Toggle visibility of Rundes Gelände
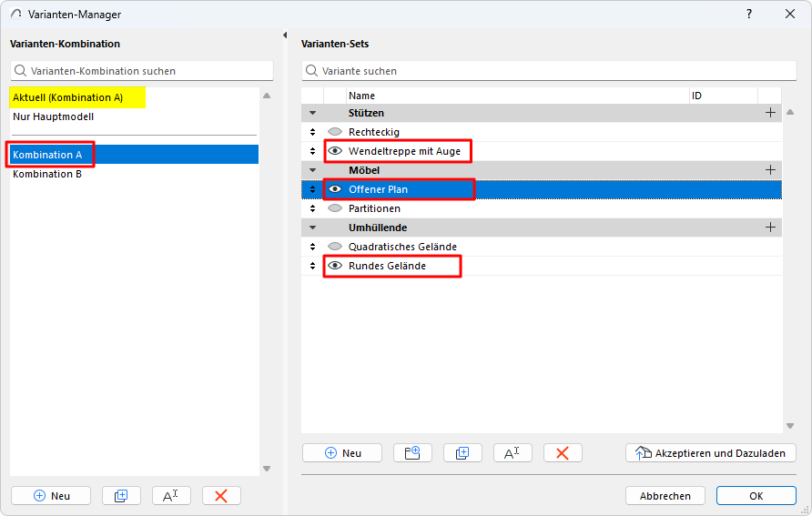Image resolution: width=812 pixels, height=516 pixels. (x=335, y=266)
